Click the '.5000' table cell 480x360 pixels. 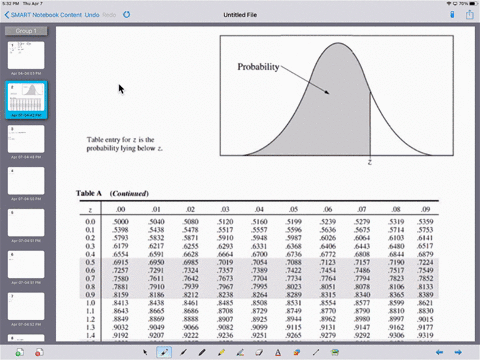click(x=120, y=222)
